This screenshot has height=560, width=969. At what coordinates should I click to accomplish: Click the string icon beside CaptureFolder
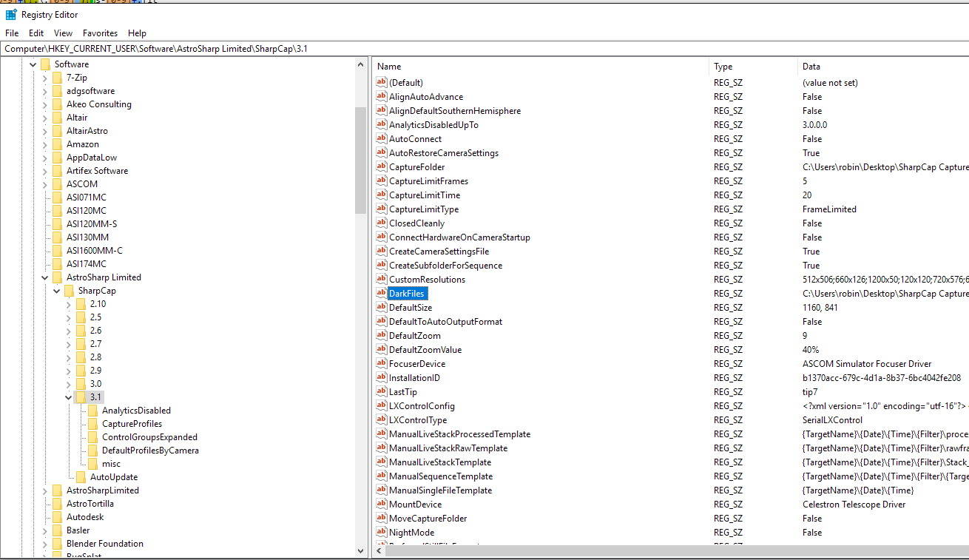pos(382,167)
